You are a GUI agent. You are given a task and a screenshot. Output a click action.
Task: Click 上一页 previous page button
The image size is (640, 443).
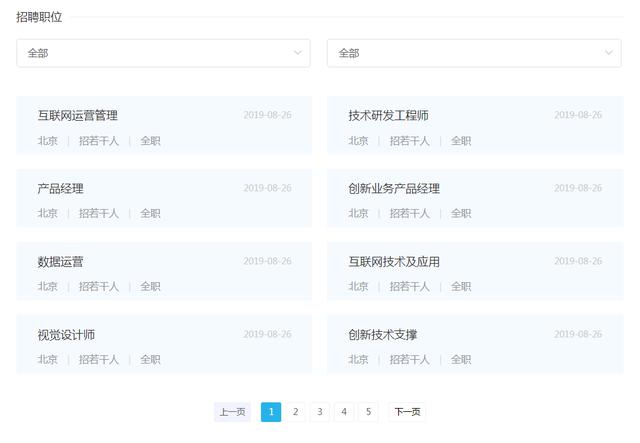click(x=232, y=412)
